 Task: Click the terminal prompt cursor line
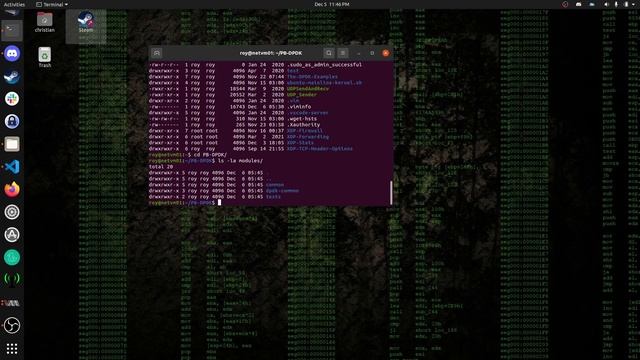(x=185, y=202)
